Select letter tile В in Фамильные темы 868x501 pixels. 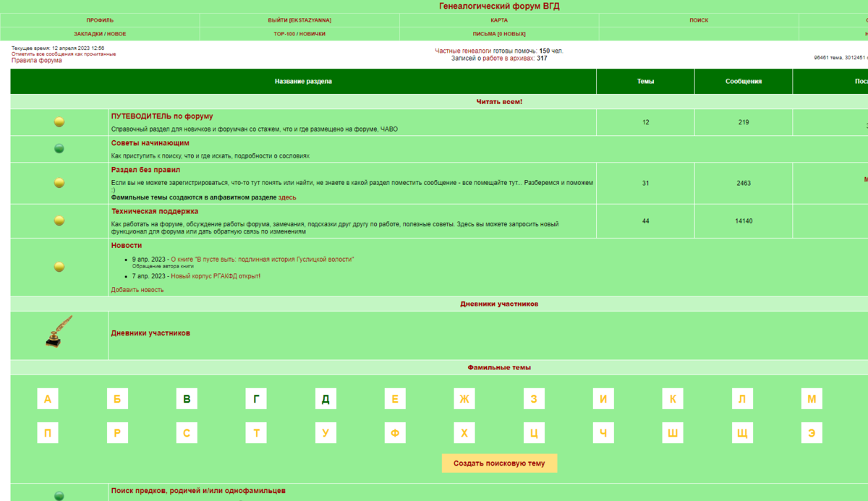(x=186, y=398)
